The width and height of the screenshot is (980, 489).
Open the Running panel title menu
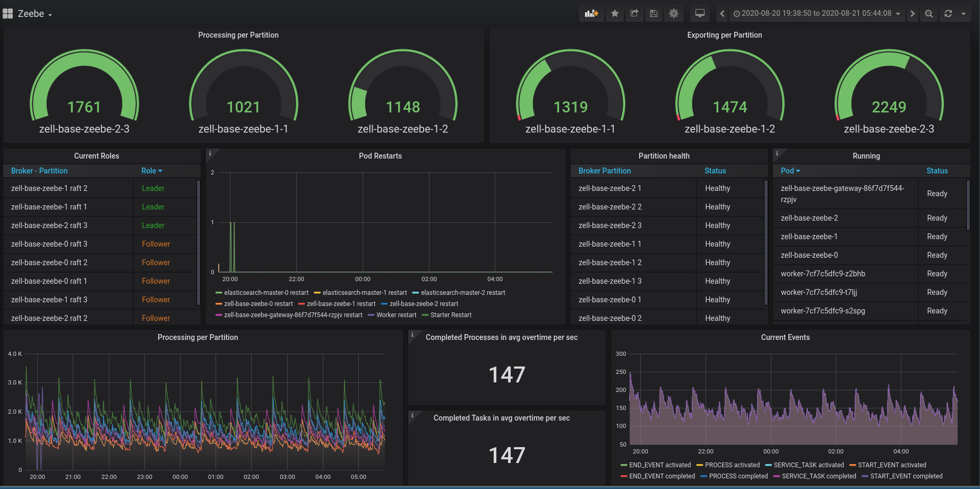[x=866, y=156]
